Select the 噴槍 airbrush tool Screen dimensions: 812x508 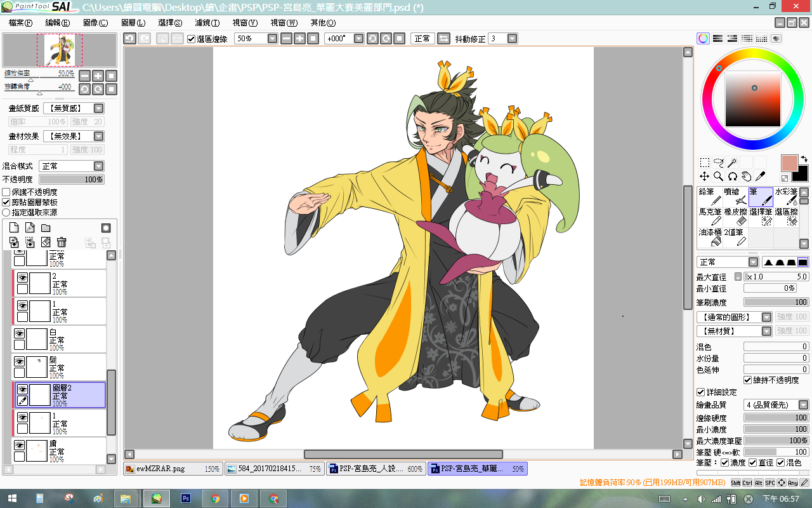pos(735,197)
